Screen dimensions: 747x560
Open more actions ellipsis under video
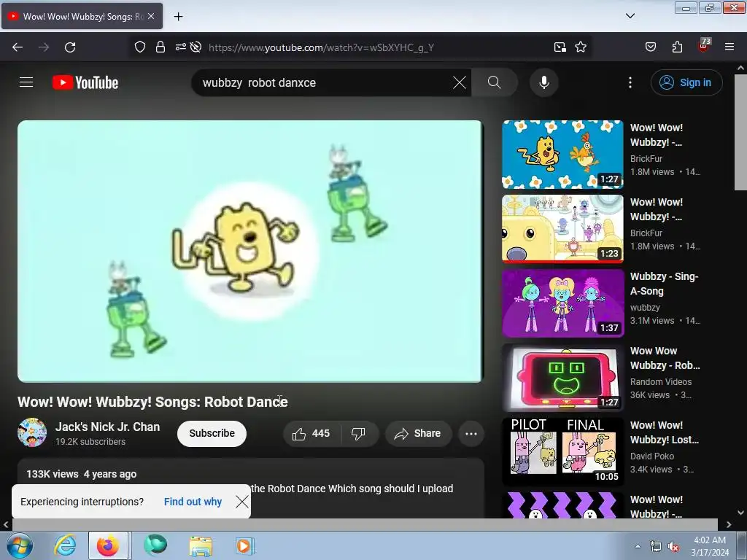[x=471, y=433]
